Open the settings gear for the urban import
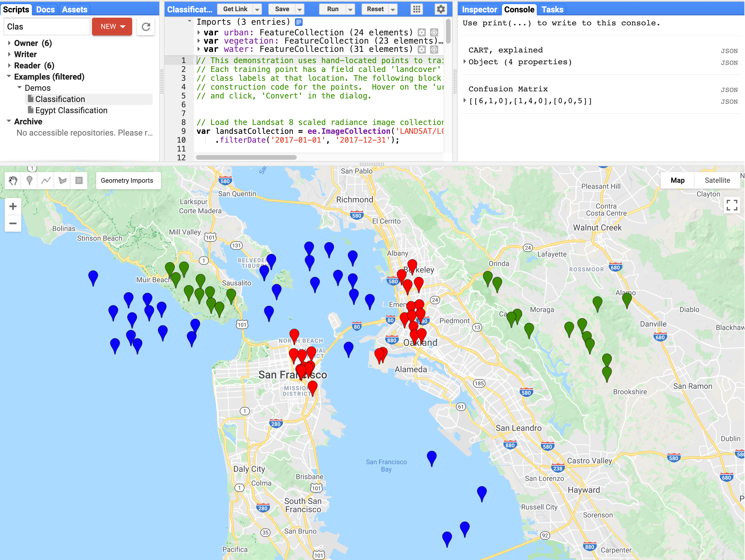Viewport: 745px width, 560px height. point(421,32)
